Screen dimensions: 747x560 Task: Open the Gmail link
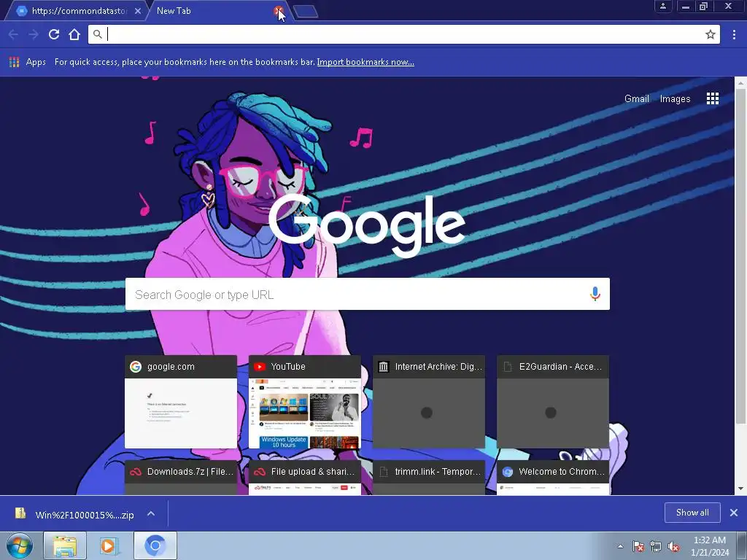coord(636,98)
